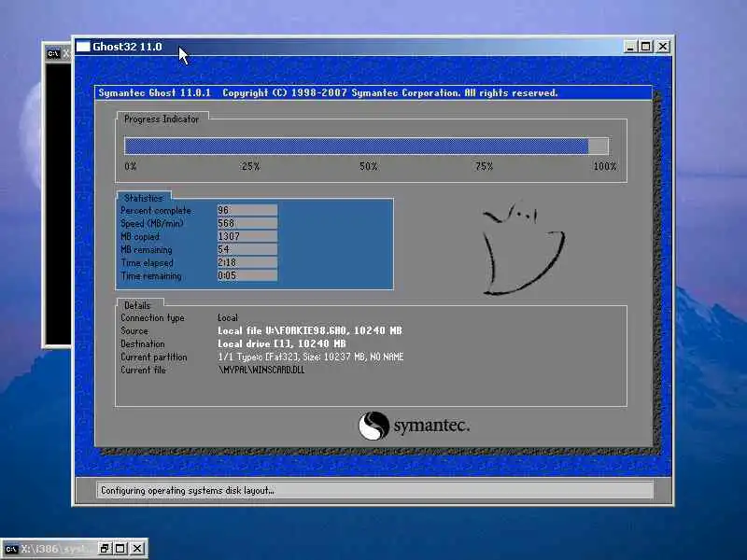This screenshot has width=747, height=560.
Task: Click the Source file FORKIE98.GHO entry
Action: [x=310, y=330]
